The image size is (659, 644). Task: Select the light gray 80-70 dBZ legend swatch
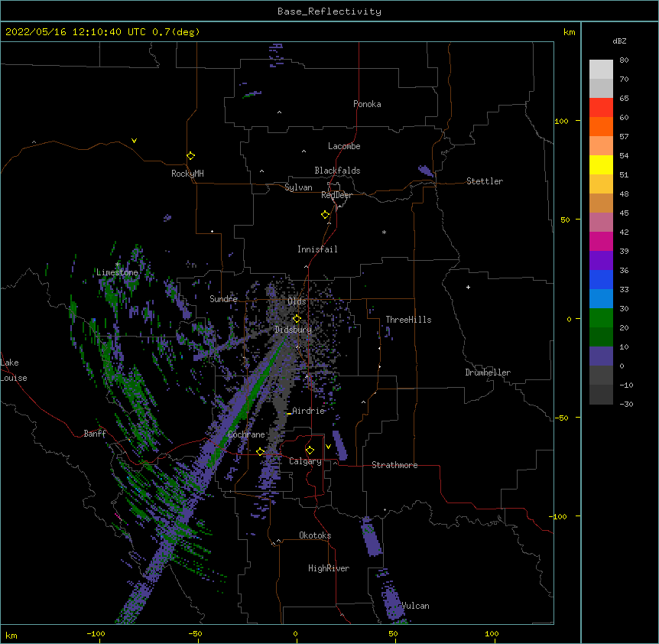click(x=601, y=70)
